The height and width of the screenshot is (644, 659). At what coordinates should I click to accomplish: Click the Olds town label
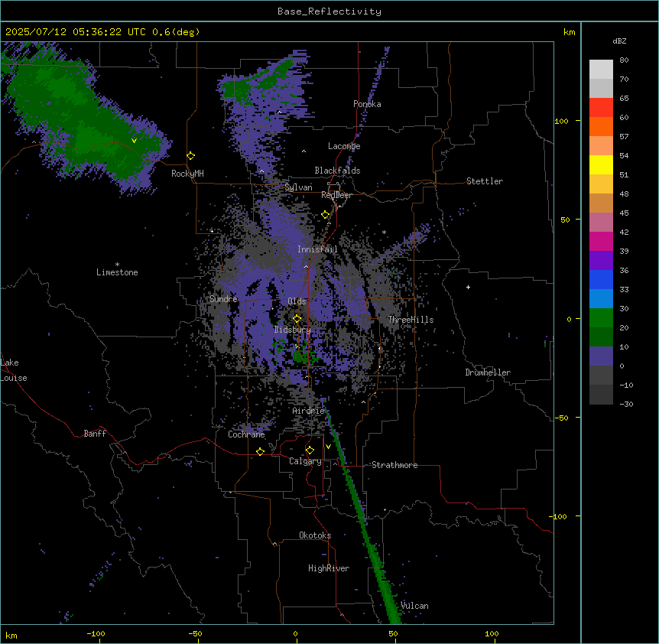[x=297, y=301]
